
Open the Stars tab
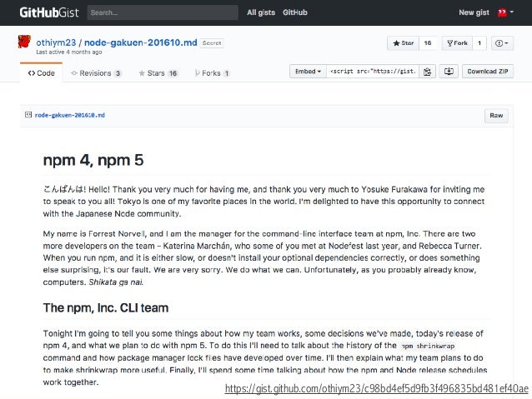click(x=158, y=73)
